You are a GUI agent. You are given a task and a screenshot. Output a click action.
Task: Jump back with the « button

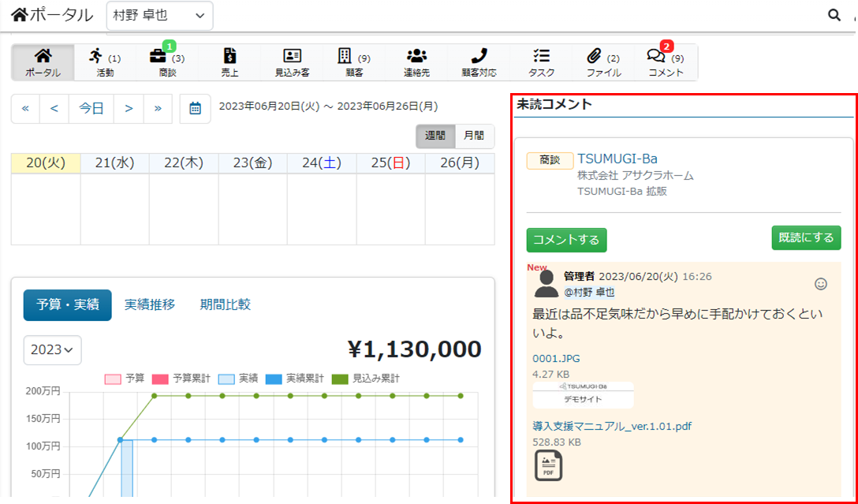coord(25,108)
